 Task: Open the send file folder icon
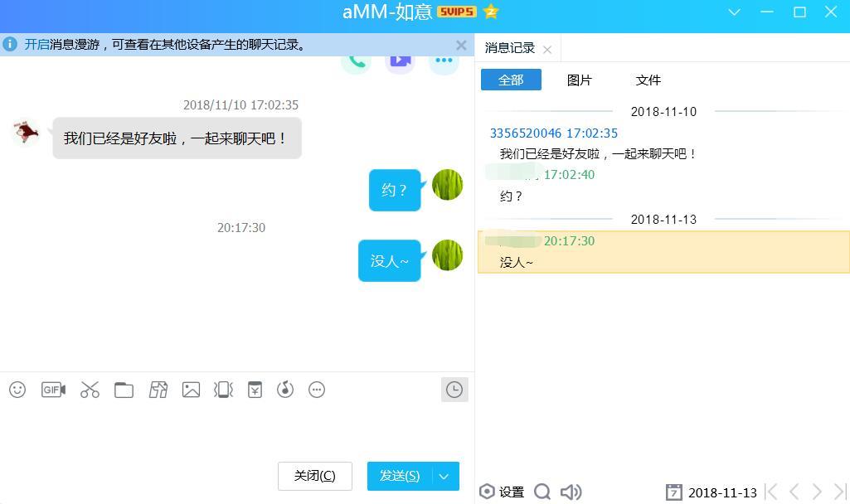coord(124,390)
